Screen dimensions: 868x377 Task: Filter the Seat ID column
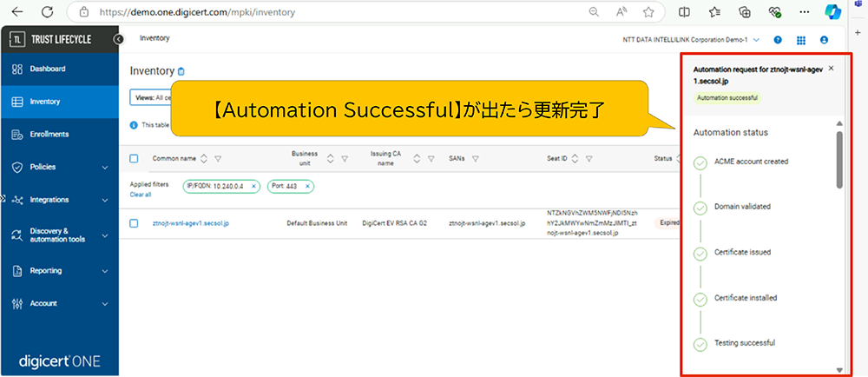(589, 159)
